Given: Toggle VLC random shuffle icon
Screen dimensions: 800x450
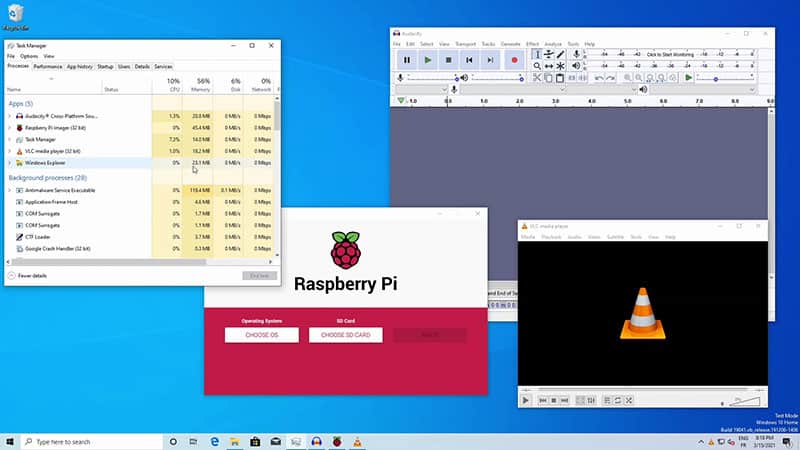Looking at the screenshot, I should pyautogui.click(x=629, y=401).
